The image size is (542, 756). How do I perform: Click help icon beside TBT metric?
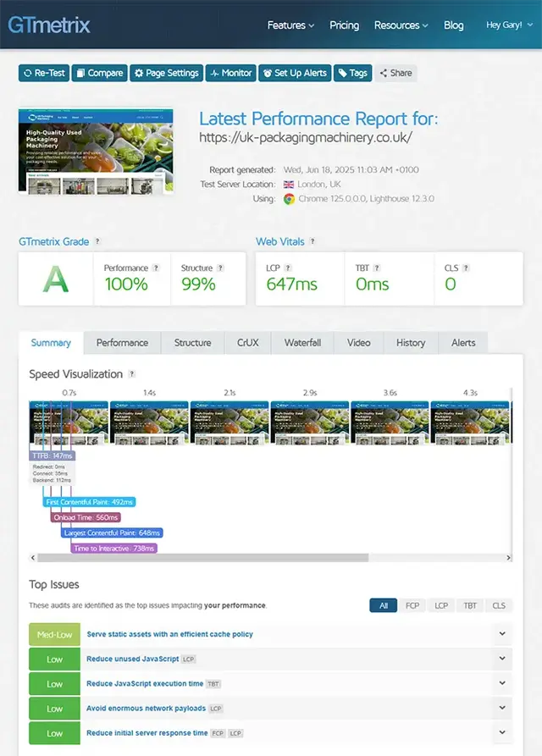[x=377, y=268]
